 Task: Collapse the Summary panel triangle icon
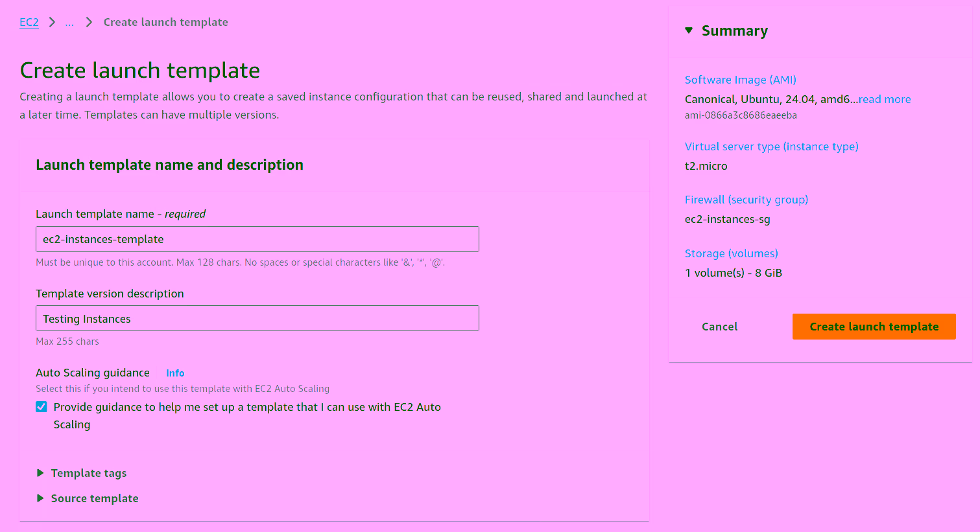(x=689, y=30)
